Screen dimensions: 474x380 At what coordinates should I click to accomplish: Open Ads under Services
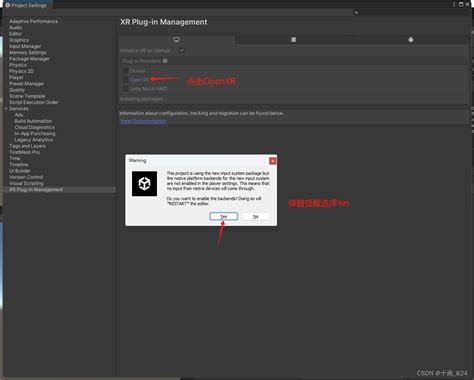(x=19, y=115)
